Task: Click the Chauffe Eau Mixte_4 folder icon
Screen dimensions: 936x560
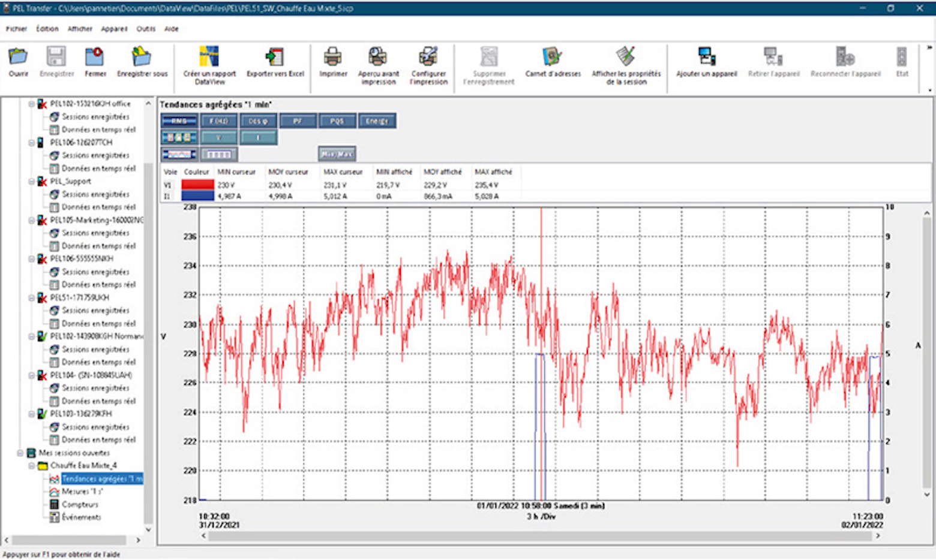Action: click(x=43, y=466)
